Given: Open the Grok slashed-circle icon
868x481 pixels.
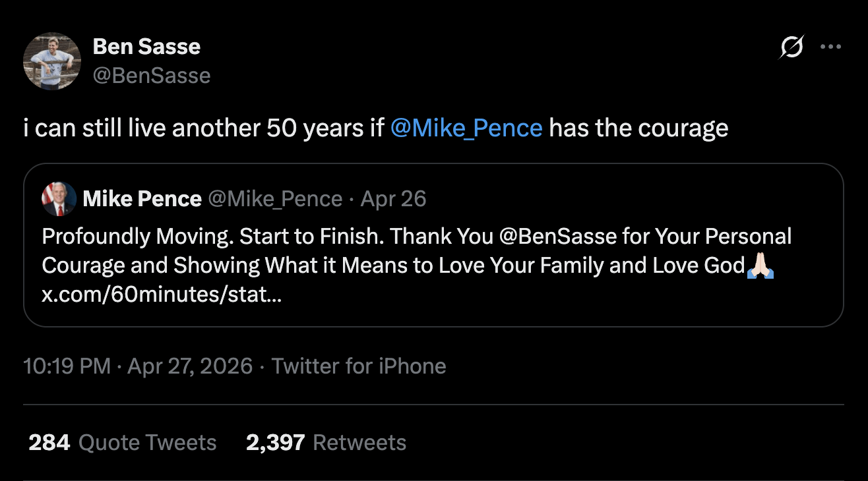Looking at the screenshot, I should 791,47.
